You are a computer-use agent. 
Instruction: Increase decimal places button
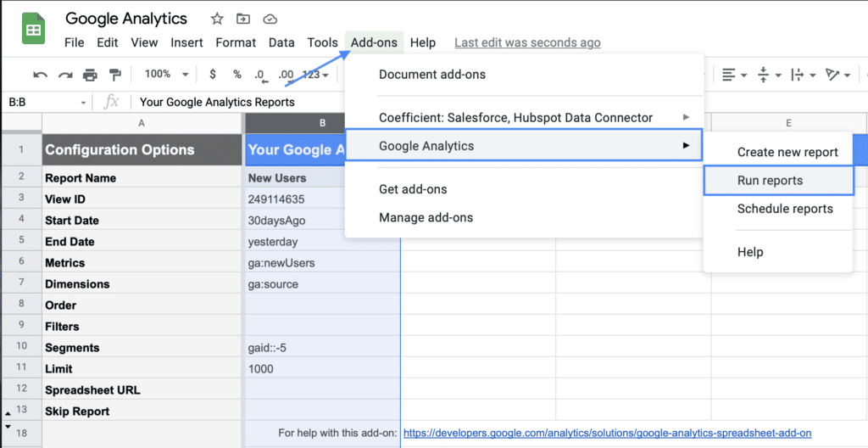286,75
